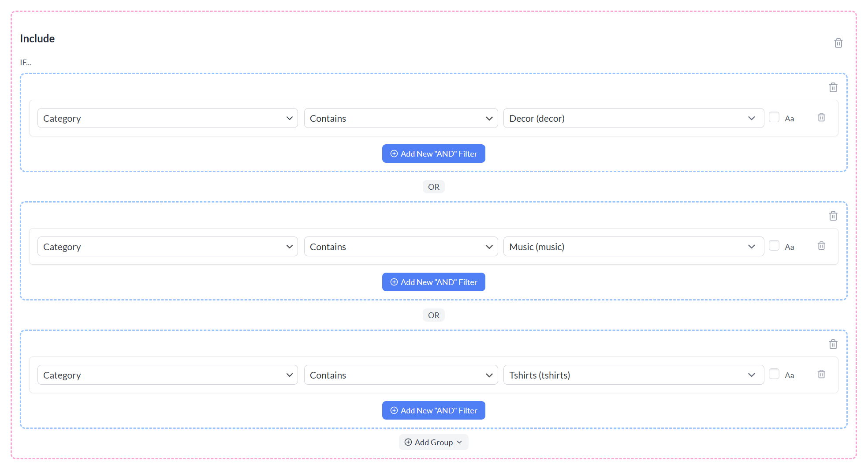This screenshot has height=469, width=868.
Task: Open the Contains operator dropdown in Music row
Action: pos(401,247)
